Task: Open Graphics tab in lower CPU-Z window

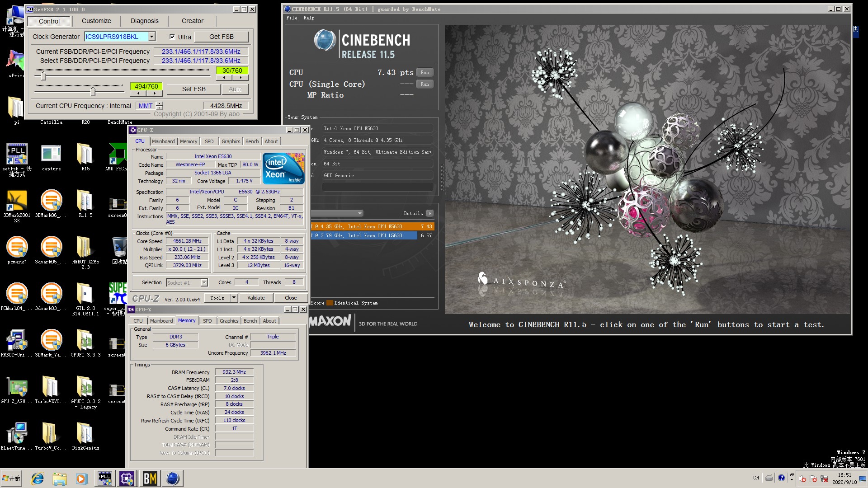Action: 229,321
